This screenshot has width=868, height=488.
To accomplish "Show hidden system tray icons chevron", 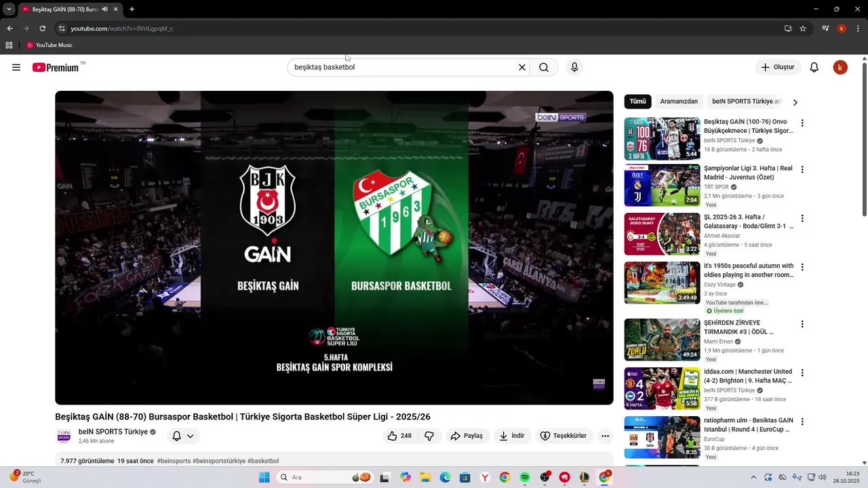I will click(753, 477).
